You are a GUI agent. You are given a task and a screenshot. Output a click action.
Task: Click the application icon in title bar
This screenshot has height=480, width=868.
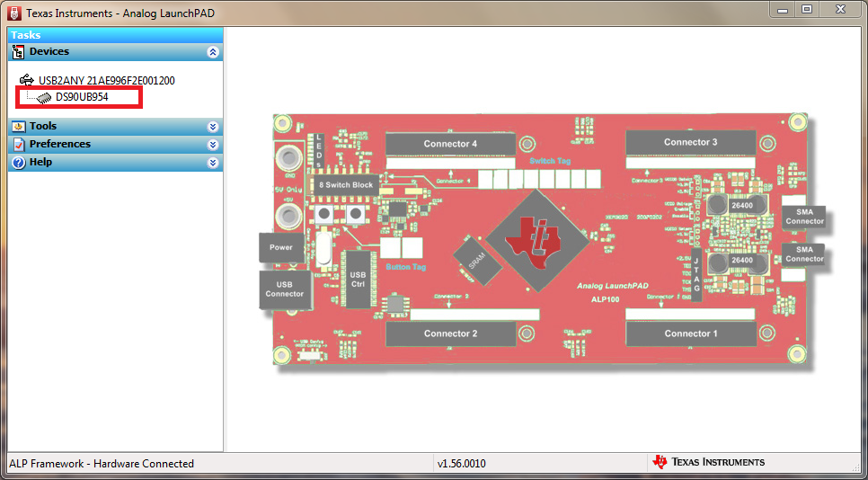click(14, 13)
